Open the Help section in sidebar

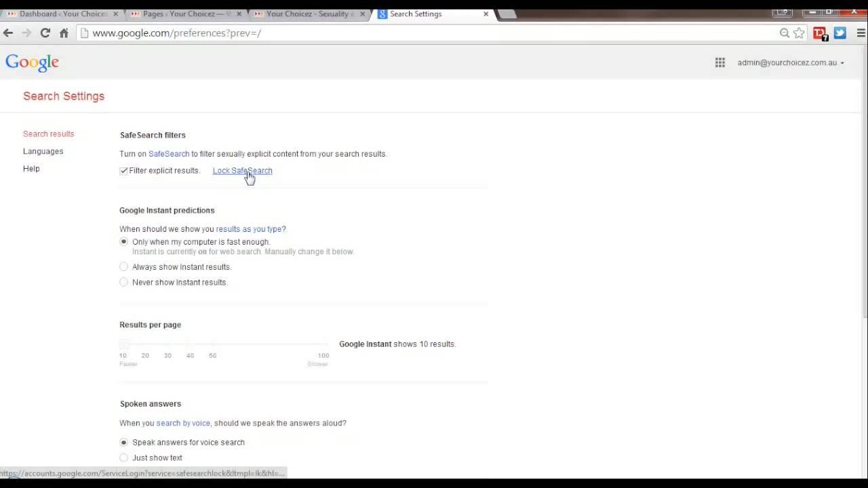[x=31, y=169]
